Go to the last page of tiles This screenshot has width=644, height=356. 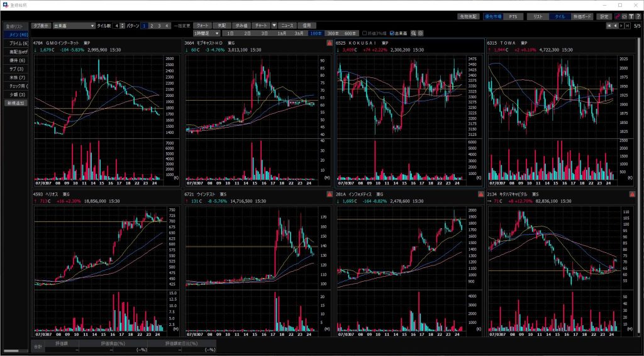click(x=627, y=26)
